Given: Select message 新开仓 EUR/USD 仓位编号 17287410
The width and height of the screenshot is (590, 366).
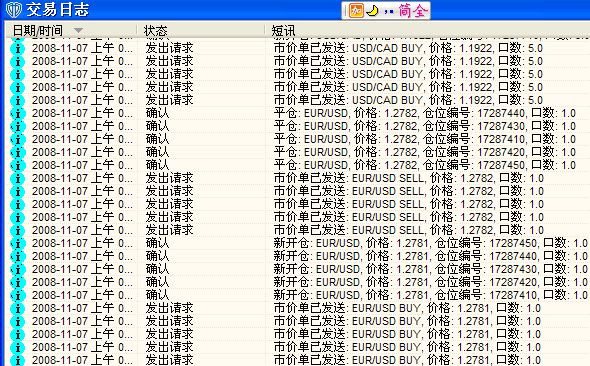Looking at the screenshot, I should tap(431, 295).
